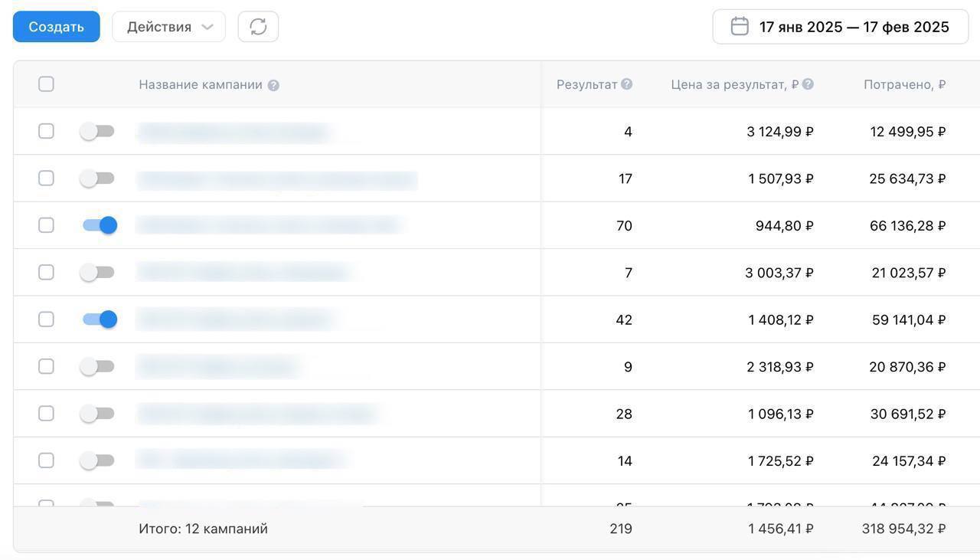Open the blurred campaign name with 14 results
980x560 pixels.
[241, 460]
